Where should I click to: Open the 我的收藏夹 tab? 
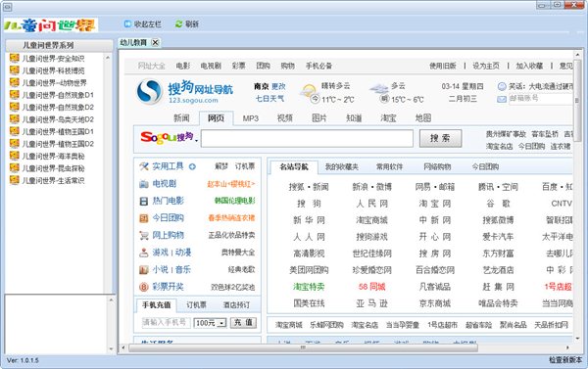[x=342, y=167]
